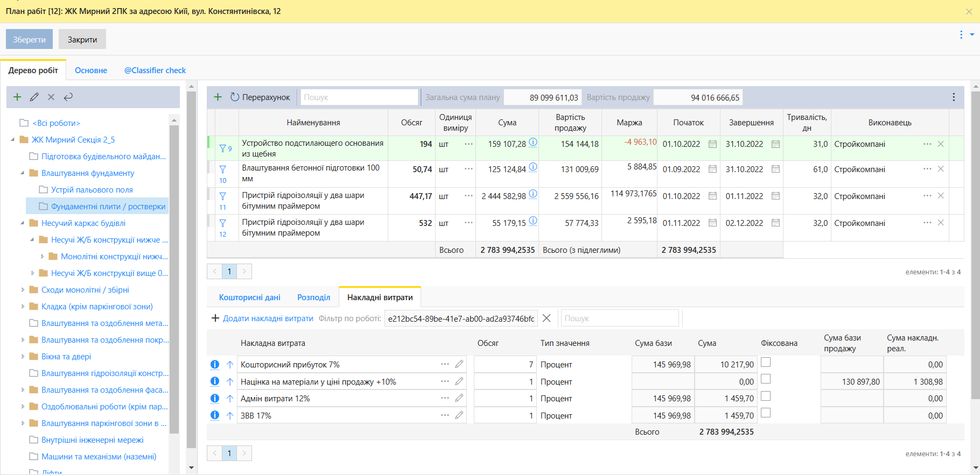Add a new item in work tree
This screenshot has height=475, width=980.
tap(17, 97)
